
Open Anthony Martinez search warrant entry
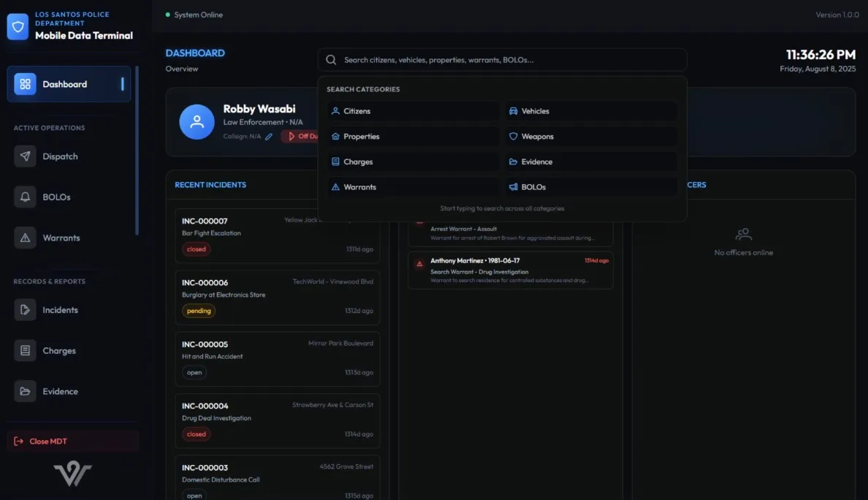pyautogui.click(x=511, y=270)
